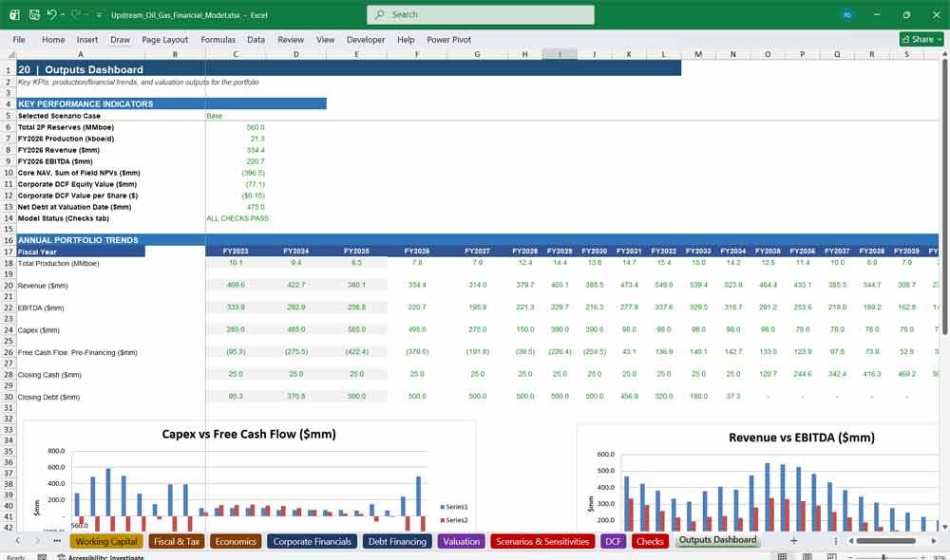Switch to the Debt Financing sheet tab

pyautogui.click(x=397, y=541)
